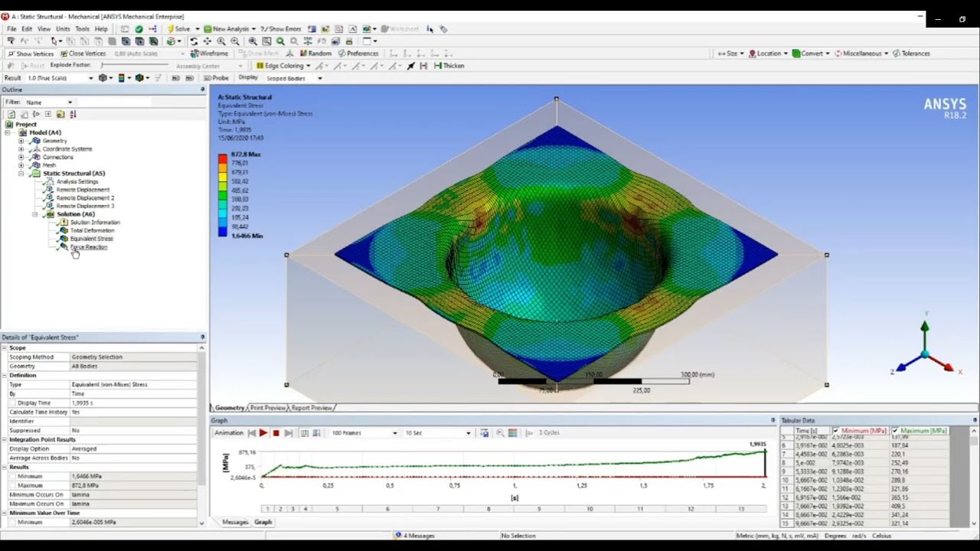Viewport: 980px width, 551px height.
Task: Click the red maximum color in legend
Action: (223, 158)
